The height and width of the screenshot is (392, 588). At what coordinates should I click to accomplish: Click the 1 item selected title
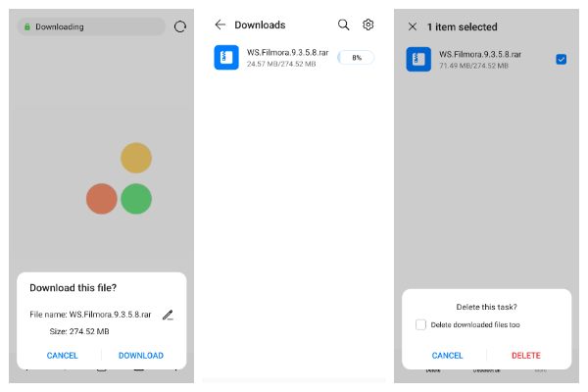click(x=462, y=27)
